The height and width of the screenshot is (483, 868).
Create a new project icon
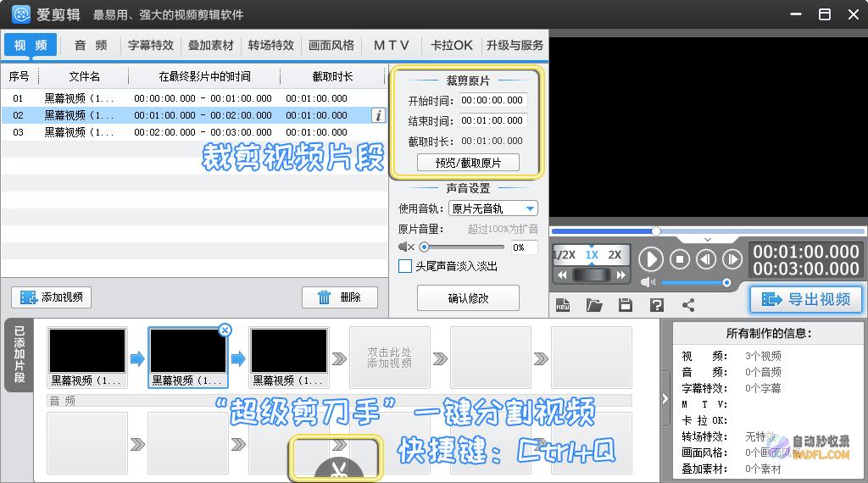click(x=563, y=305)
